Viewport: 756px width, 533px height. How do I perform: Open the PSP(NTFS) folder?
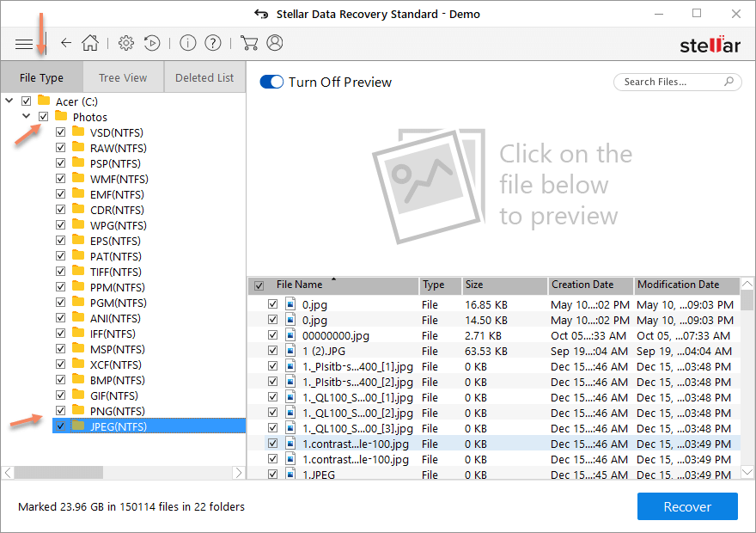coord(115,163)
